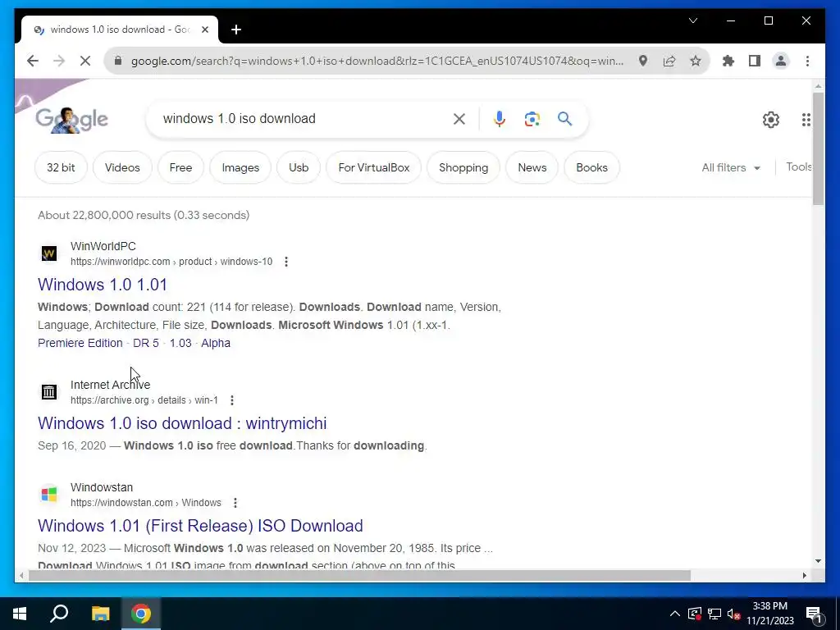The image size is (840, 630).
Task: Open the tab search chevron
Action: pos(692,21)
